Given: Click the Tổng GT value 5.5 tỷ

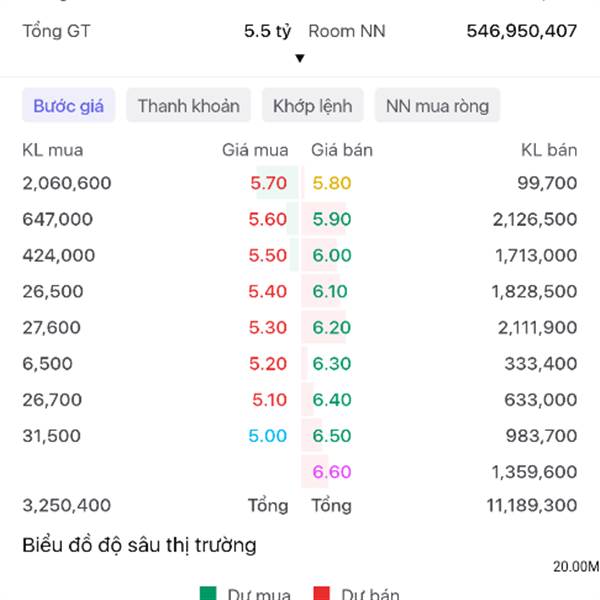Looking at the screenshot, I should pos(267,31).
